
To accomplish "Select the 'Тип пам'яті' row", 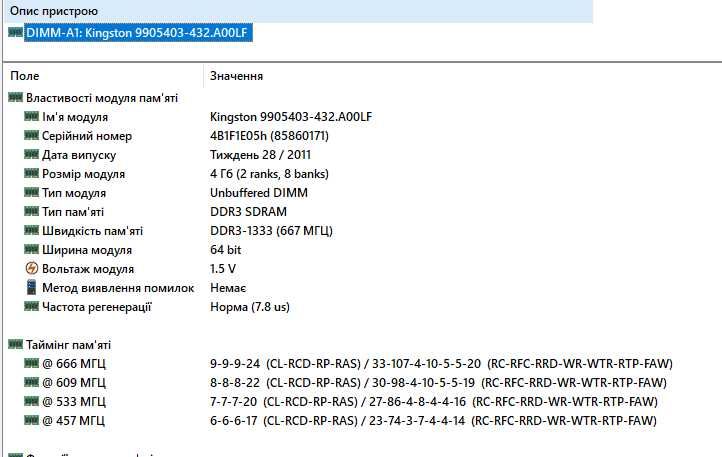I will [x=73, y=212].
